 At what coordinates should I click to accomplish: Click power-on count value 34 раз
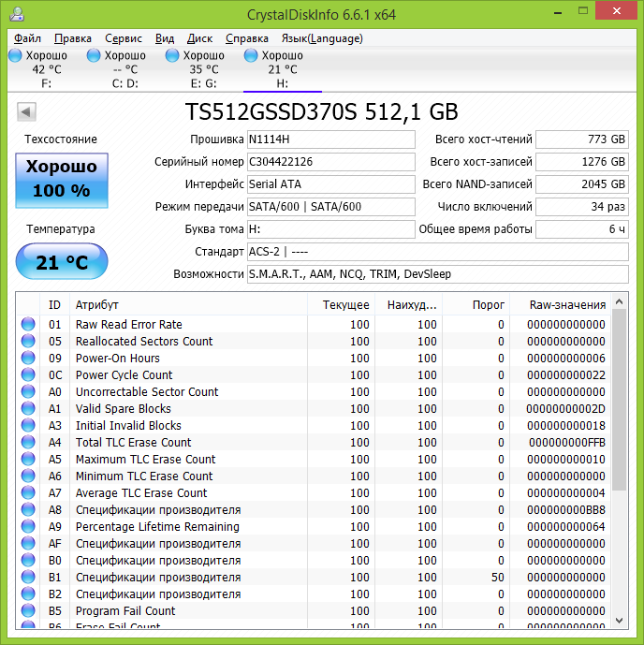pyautogui.click(x=582, y=207)
